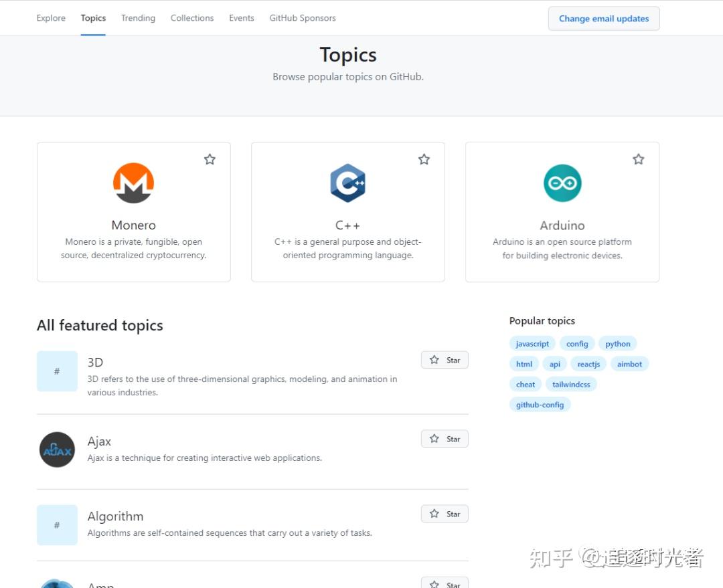Image resolution: width=723 pixels, height=588 pixels.
Task: Click the Monero logo icon
Action: click(x=133, y=183)
